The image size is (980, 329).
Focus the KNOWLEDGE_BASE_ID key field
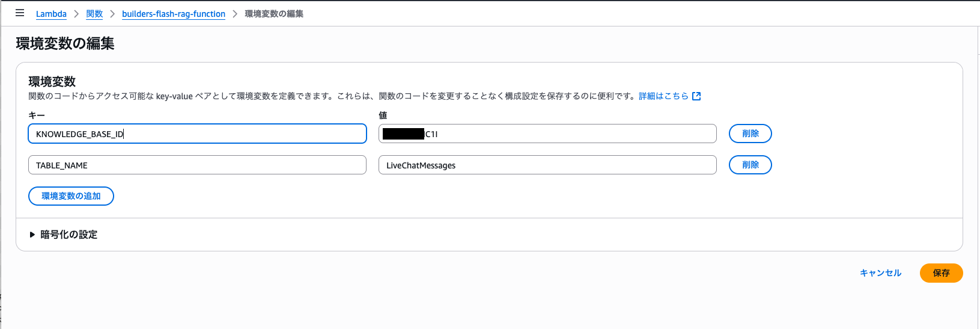[x=197, y=134]
